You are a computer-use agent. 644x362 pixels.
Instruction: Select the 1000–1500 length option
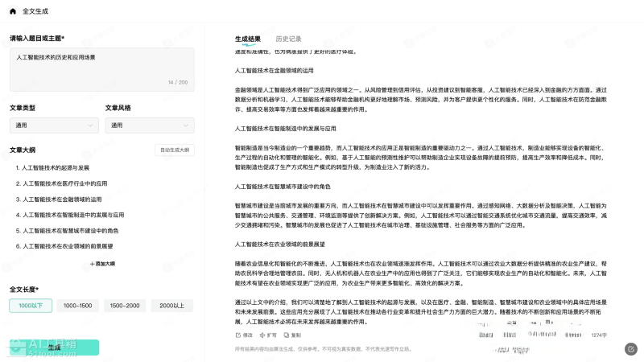click(x=78, y=306)
